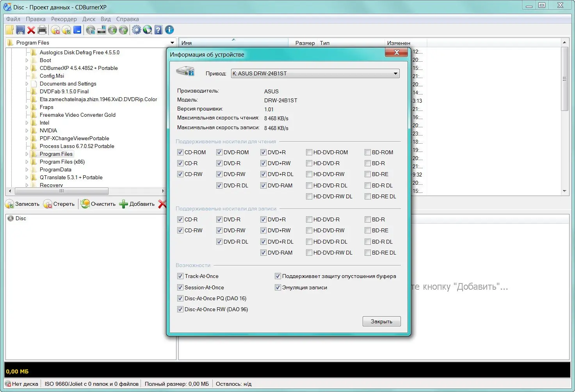
Task: Toggle the Session-At-Once checkbox
Action: pos(180,287)
